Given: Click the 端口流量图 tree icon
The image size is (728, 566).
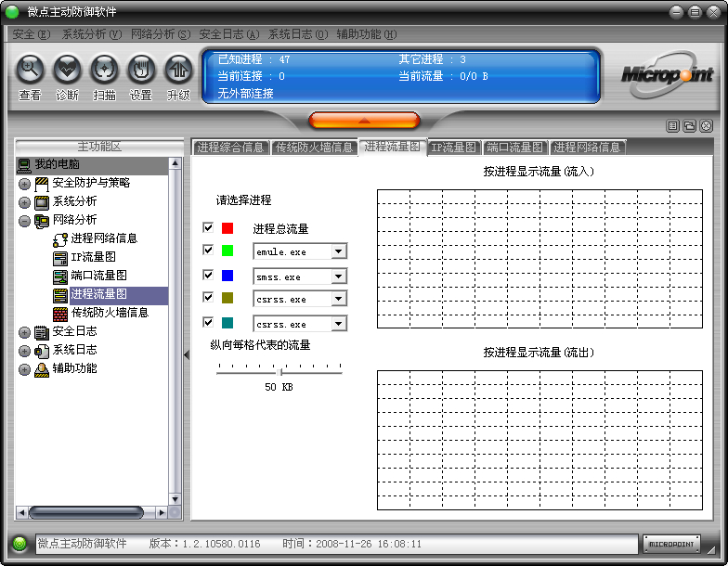Looking at the screenshot, I should 59,277.
